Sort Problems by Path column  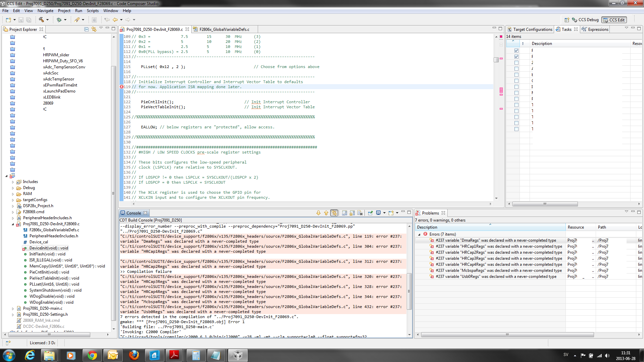click(x=616, y=227)
